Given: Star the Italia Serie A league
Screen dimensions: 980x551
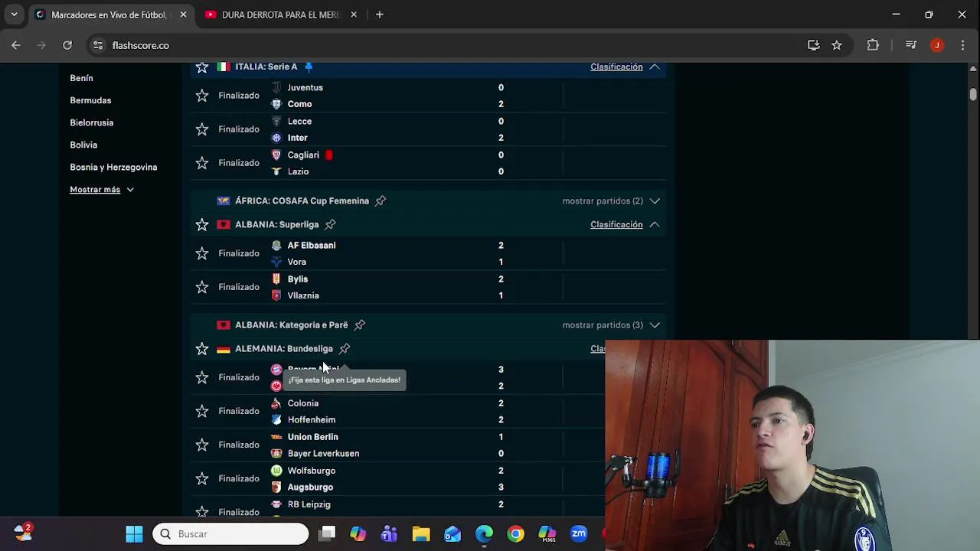Looking at the screenshot, I should click(x=202, y=67).
